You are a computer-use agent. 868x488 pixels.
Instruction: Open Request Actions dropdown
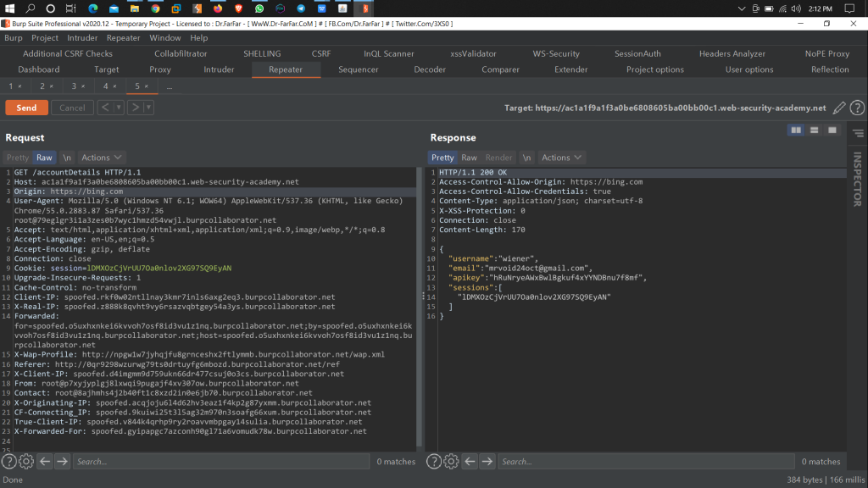coord(102,158)
